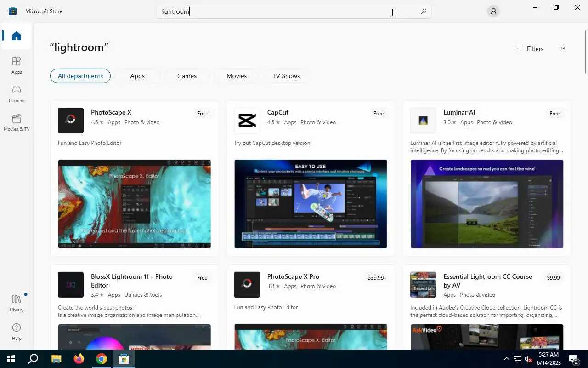Open the Library in sidebar
The image size is (588, 368).
click(17, 303)
